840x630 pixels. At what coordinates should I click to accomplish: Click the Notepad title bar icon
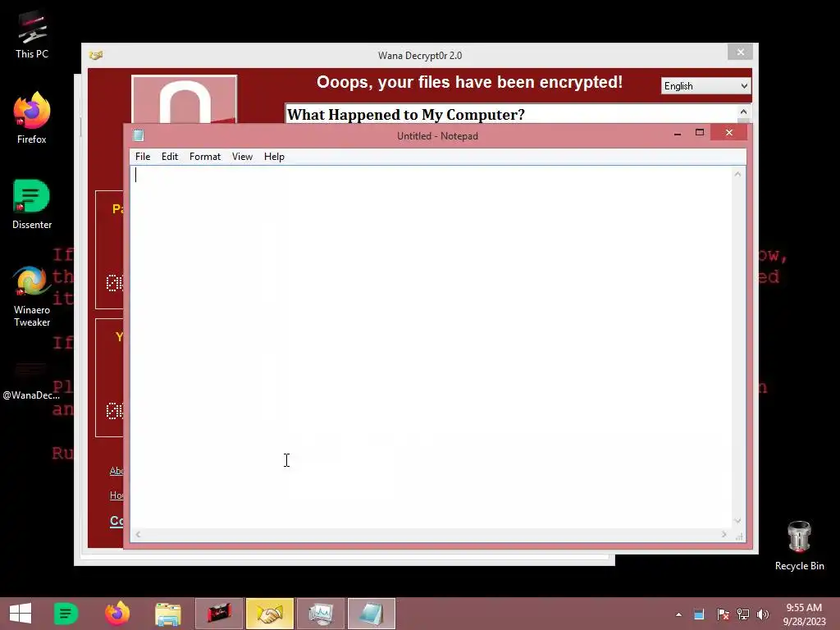138,135
